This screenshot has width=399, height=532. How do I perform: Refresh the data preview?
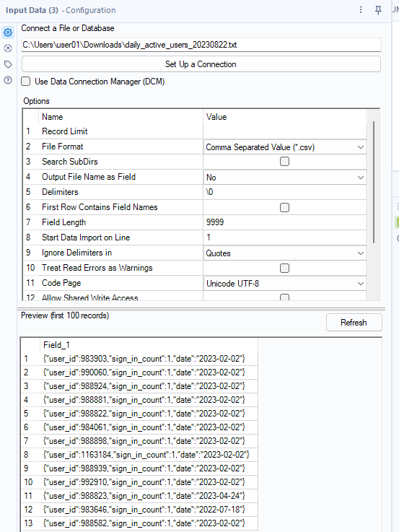pos(354,323)
